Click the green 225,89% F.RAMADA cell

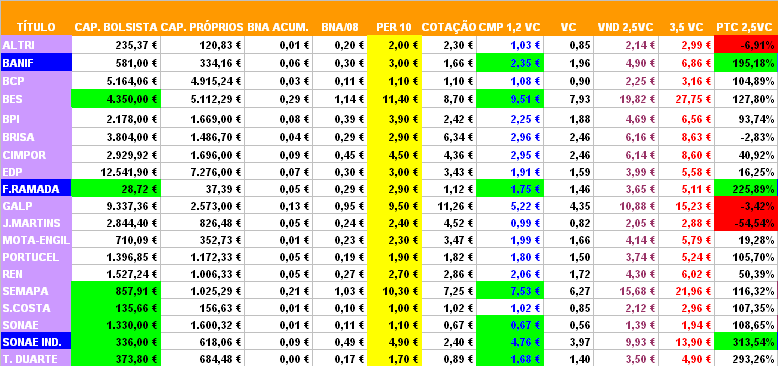(x=745, y=189)
